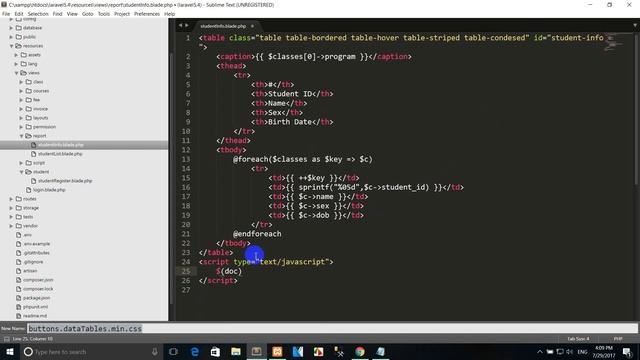Open the Project menu
640x360 pixels.
122,14
